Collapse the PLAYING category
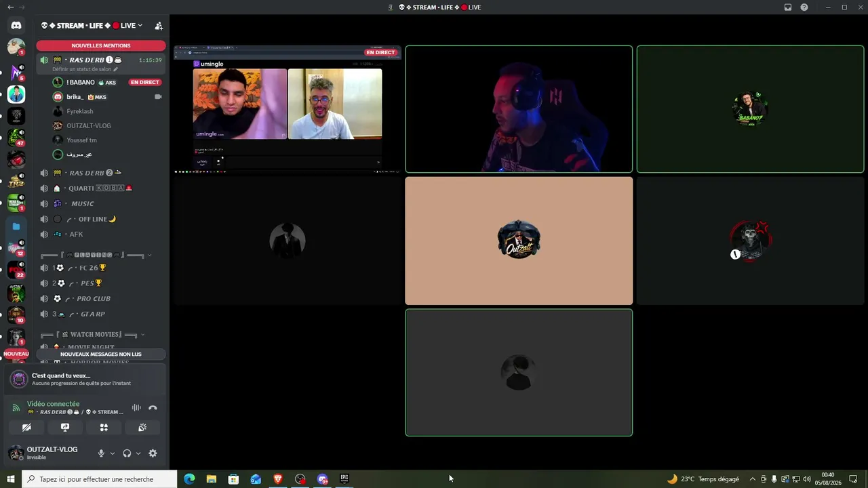Screen dimensions: 868x488 [x=96, y=256]
